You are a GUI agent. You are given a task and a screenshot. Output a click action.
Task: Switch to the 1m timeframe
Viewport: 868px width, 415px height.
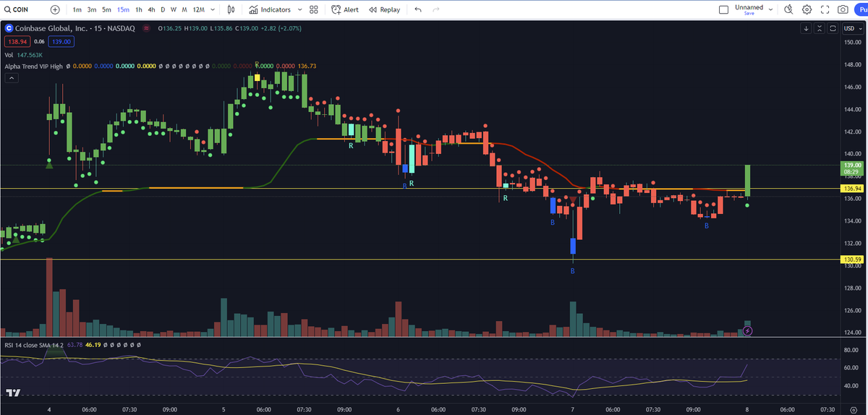(77, 9)
